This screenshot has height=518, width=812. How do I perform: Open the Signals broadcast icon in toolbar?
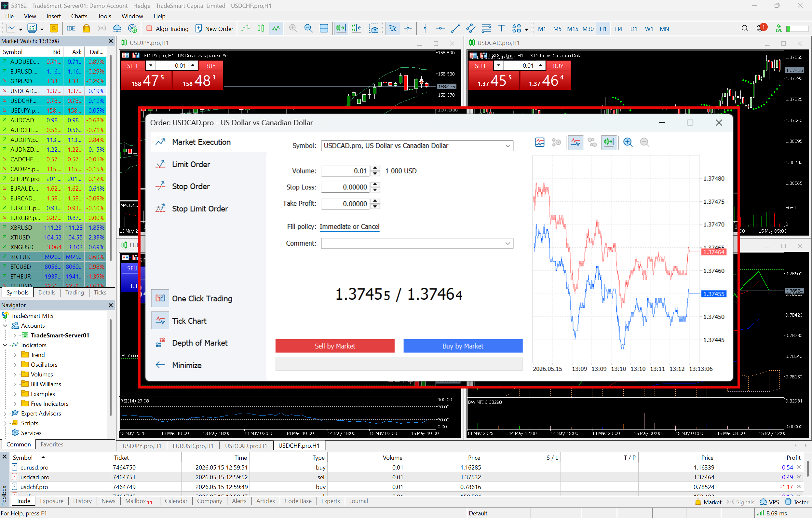[x=101, y=29]
